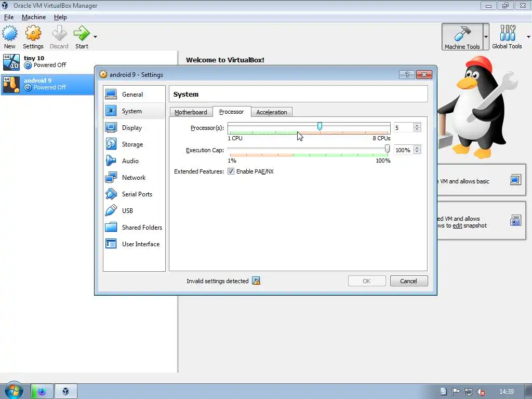Open the System settings category
Screen dimensions: 532x399
click(x=134, y=111)
